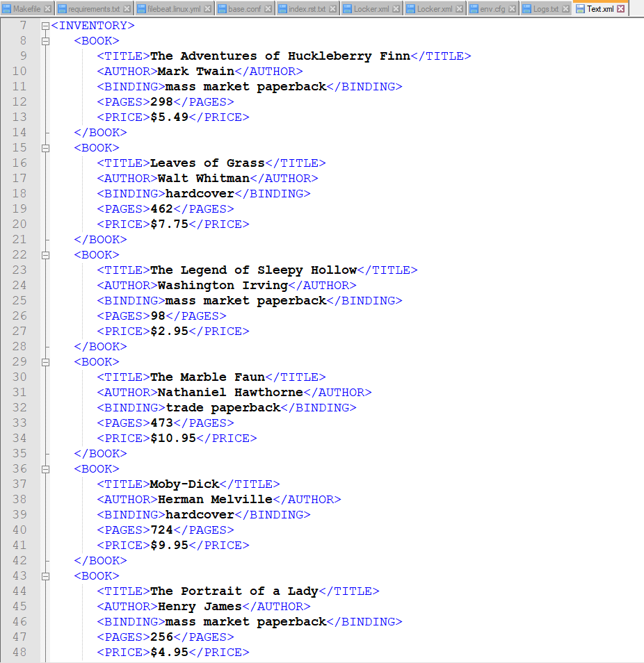Select the active Text.xml tab
This screenshot has width=644, height=663.
[600, 9]
